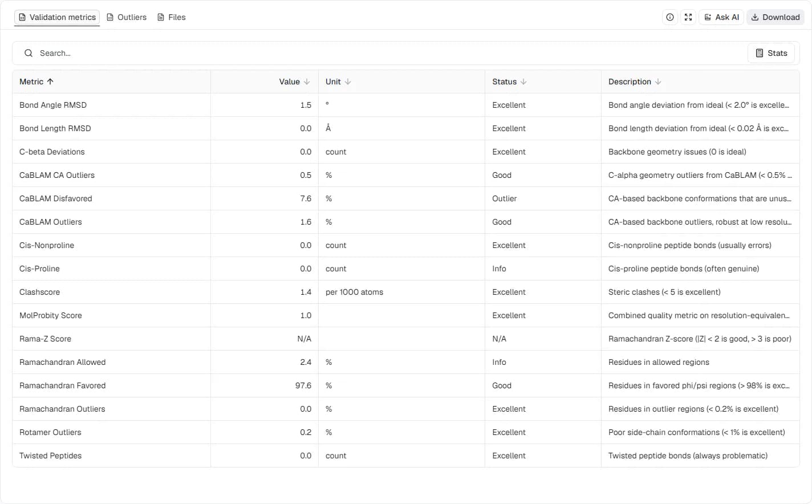Click the Ask AI button
Viewport: 812px width, 504px height.
coord(722,17)
